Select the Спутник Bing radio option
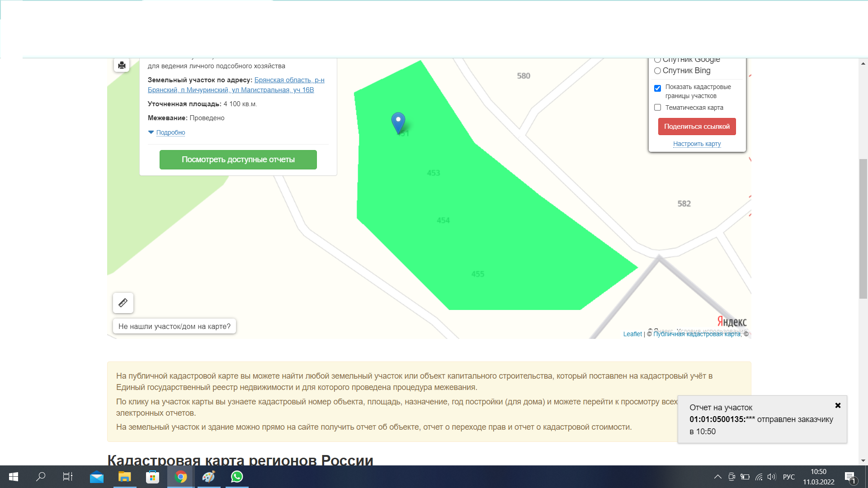The height and width of the screenshot is (488, 868). click(658, 71)
